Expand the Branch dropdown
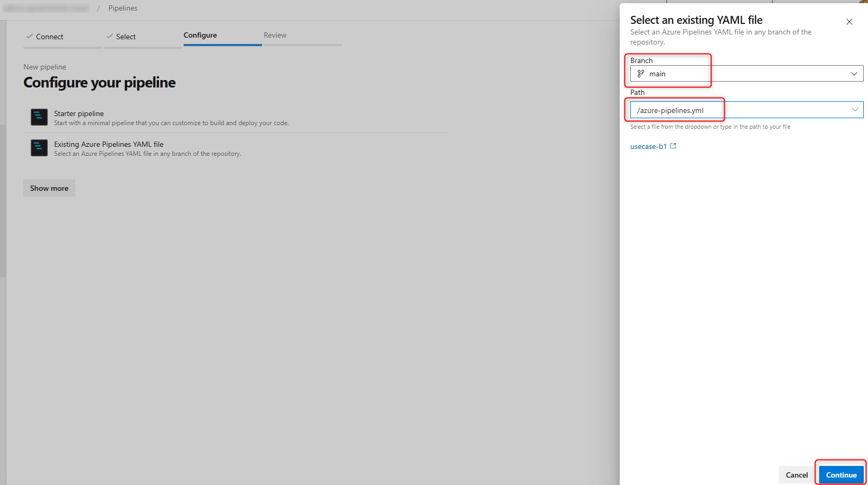Viewport: 868px width, 485px height. (x=854, y=73)
